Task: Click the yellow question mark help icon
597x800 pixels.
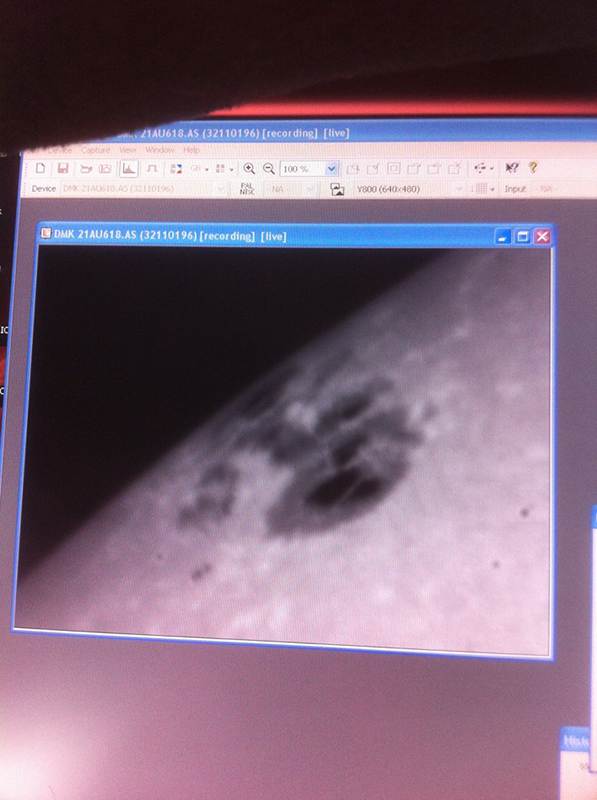Action: coord(533,167)
